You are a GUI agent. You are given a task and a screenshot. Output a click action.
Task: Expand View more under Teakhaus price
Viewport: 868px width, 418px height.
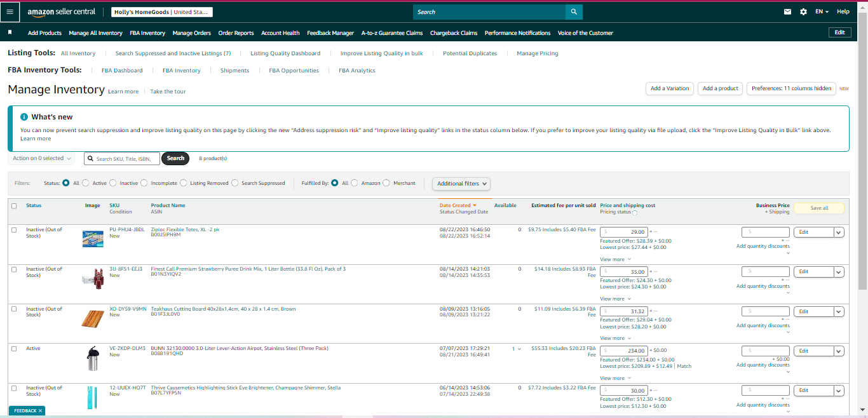click(615, 338)
